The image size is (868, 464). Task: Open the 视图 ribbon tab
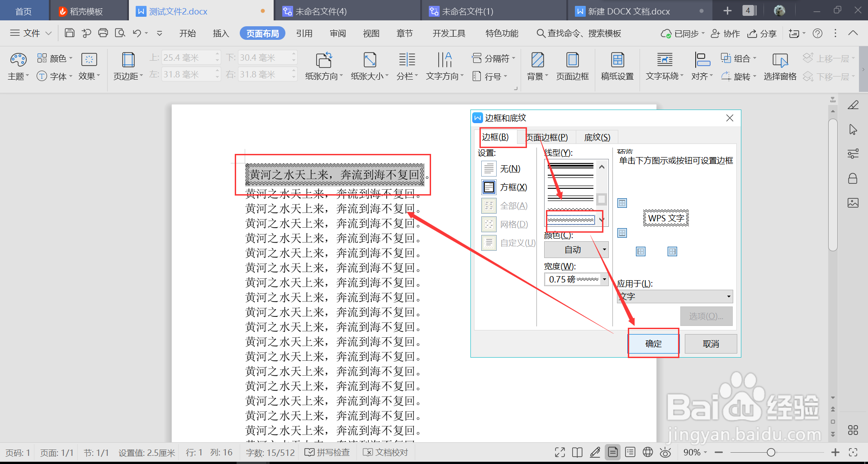(371, 33)
